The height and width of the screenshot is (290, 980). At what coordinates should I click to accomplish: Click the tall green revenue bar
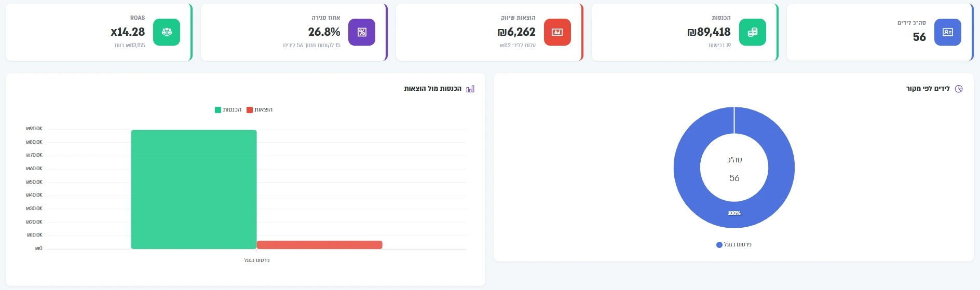coord(194,189)
